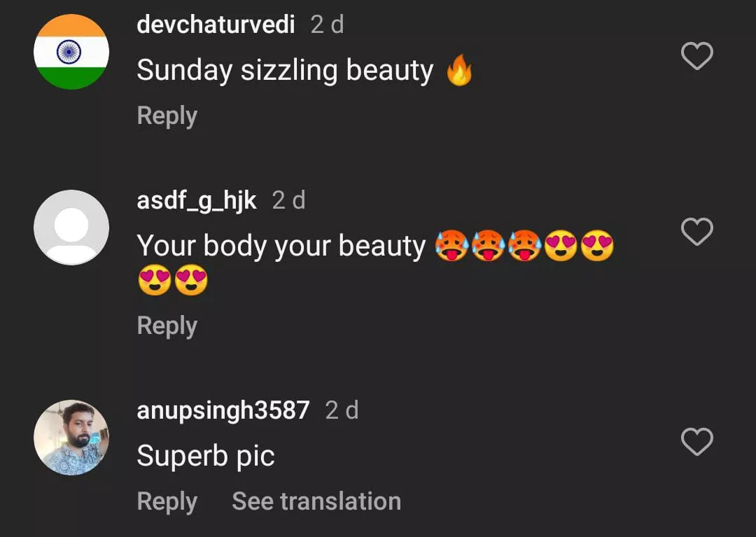Like the 'Superb pic' comment

point(696,442)
